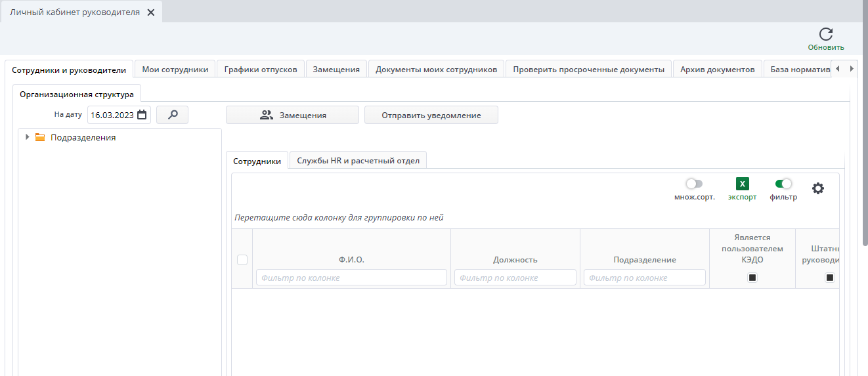Enable the множ.сорт. toggle
The image size is (868, 376).
coord(694,184)
